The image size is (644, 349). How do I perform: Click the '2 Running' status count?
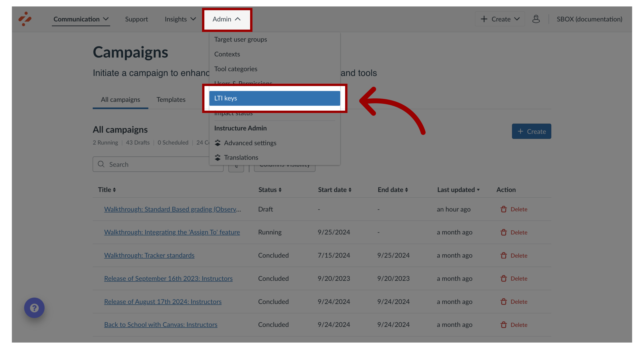[x=105, y=143]
